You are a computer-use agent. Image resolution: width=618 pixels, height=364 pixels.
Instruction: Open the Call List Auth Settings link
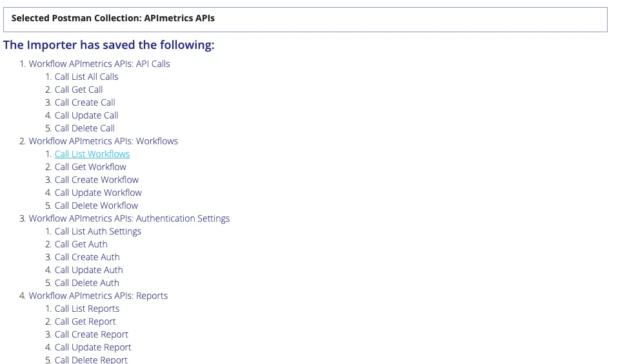98,231
